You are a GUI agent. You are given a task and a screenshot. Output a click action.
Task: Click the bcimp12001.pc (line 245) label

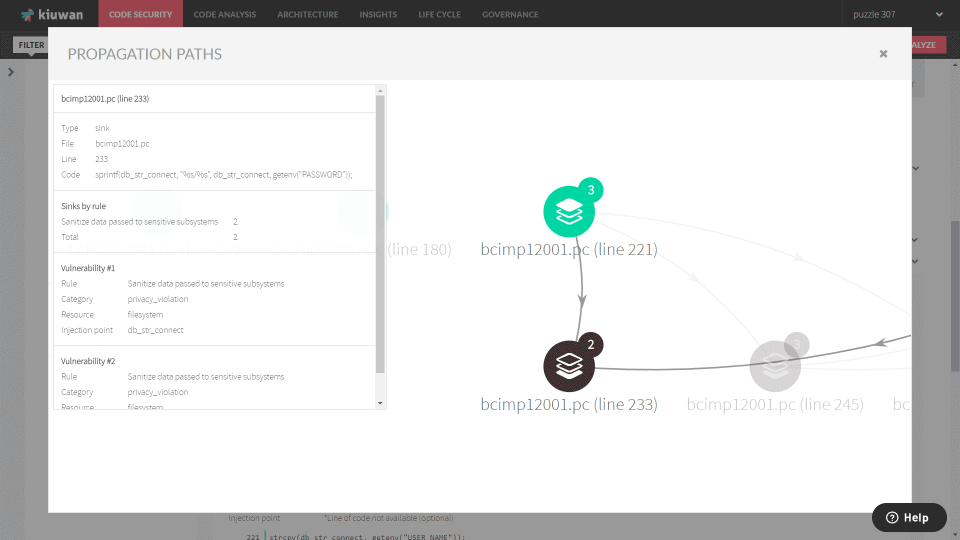775,404
